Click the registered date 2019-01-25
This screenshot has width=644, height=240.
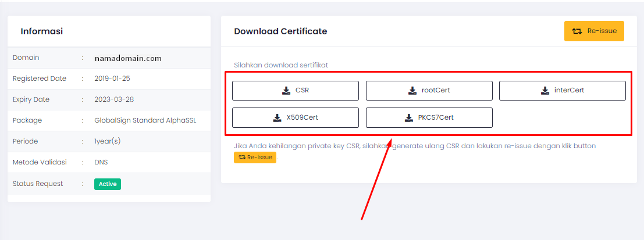pyautogui.click(x=113, y=78)
